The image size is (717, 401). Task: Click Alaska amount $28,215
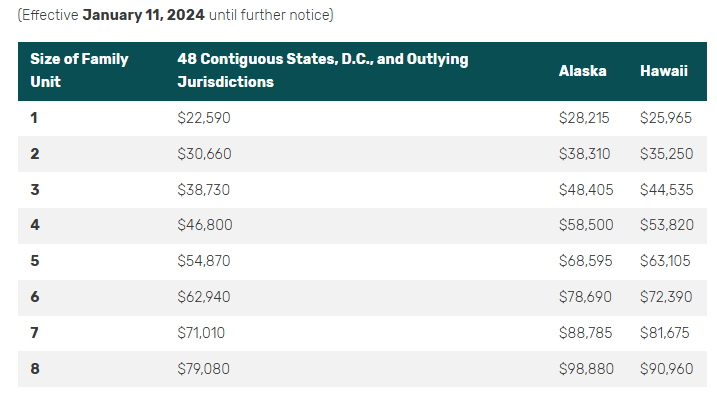[587, 118]
